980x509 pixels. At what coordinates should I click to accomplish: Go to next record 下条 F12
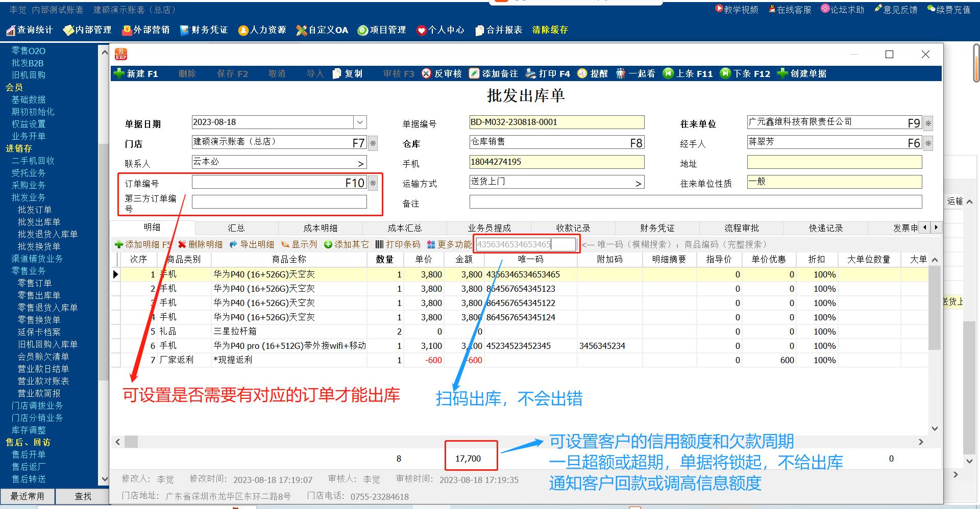pos(745,74)
